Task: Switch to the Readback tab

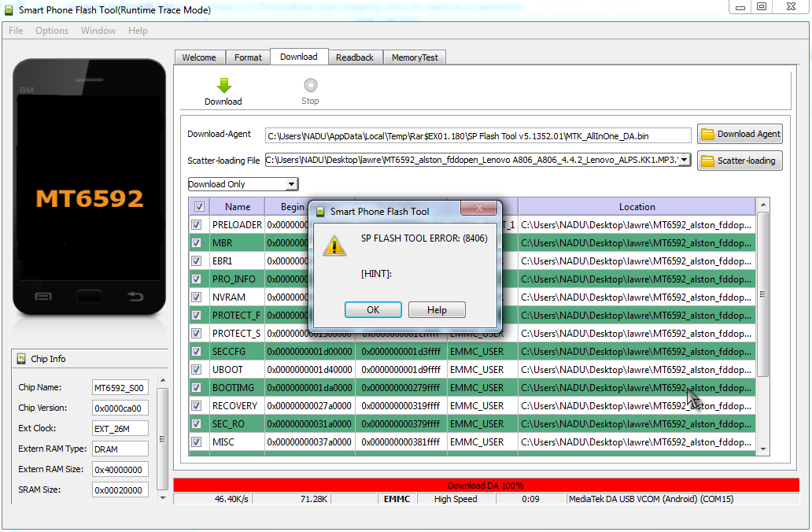Action: point(355,57)
